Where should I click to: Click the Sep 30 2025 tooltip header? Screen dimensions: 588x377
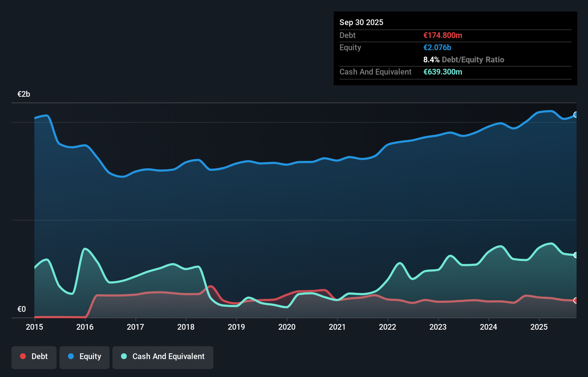[361, 22]
